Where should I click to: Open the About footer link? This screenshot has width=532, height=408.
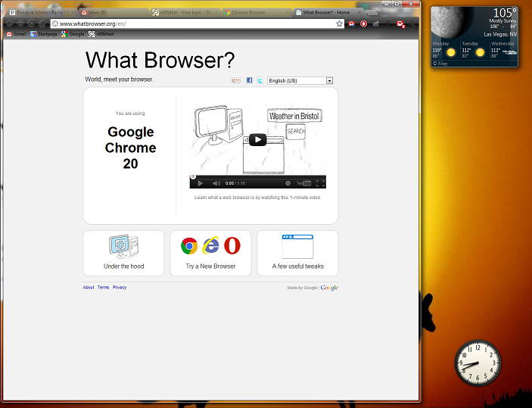coord(89,288)
